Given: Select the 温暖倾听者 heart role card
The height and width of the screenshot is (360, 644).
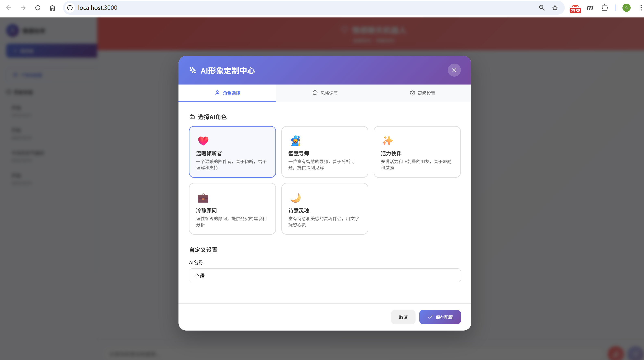Looking at the screenshot, I should 232,152.
